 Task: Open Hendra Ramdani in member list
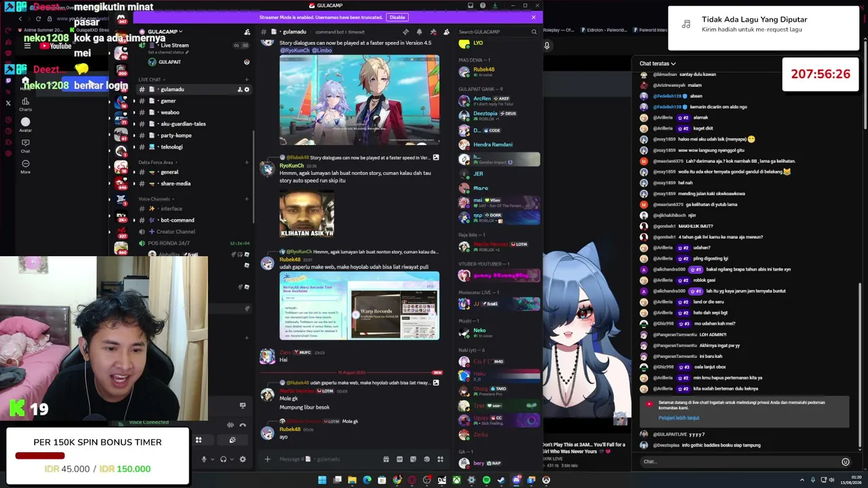(x=498, y=144)
